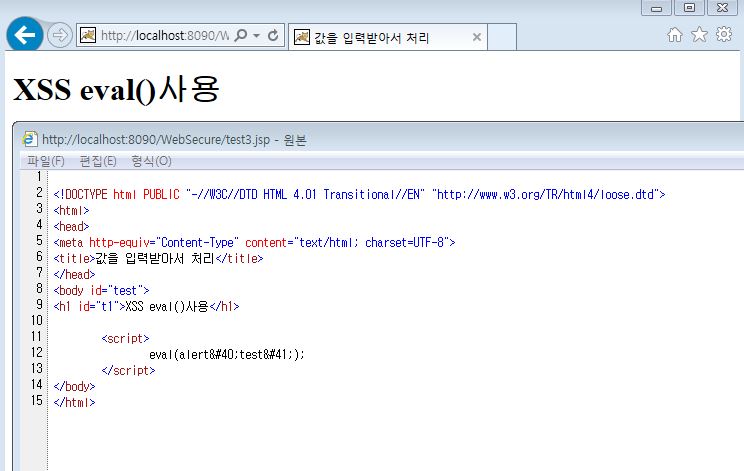Click the IE icon in source viewer title
Image resolution: width=744 pixels, height=471 pixels.
click(29, 139)
